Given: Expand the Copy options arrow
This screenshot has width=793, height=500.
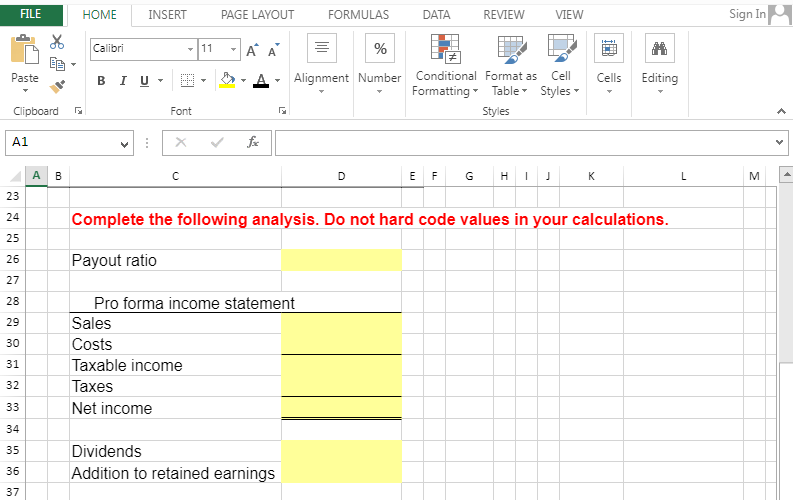Looking at the screenshot, I should point(73,65).
